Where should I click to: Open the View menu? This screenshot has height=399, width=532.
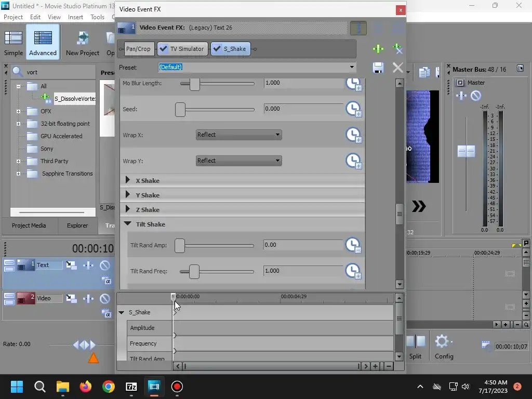[54, 17]
